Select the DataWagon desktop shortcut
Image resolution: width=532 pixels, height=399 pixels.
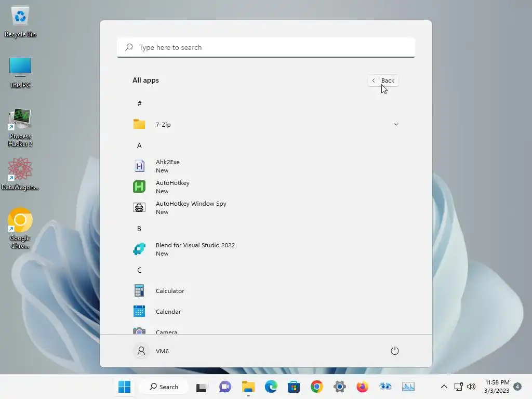coord(20,174)
